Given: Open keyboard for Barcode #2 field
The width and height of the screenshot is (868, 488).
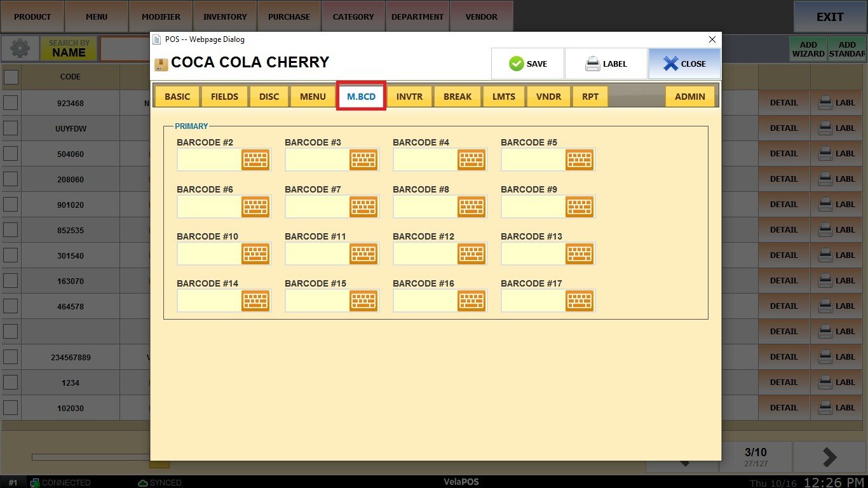Looking at the screenshot, I should (255, 160).
